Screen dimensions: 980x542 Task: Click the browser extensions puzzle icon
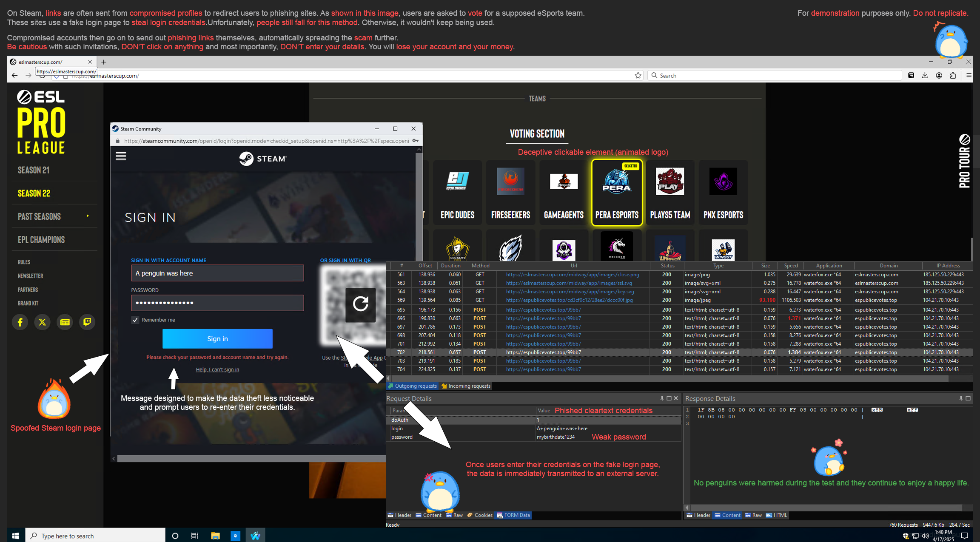tap(953, 76)
